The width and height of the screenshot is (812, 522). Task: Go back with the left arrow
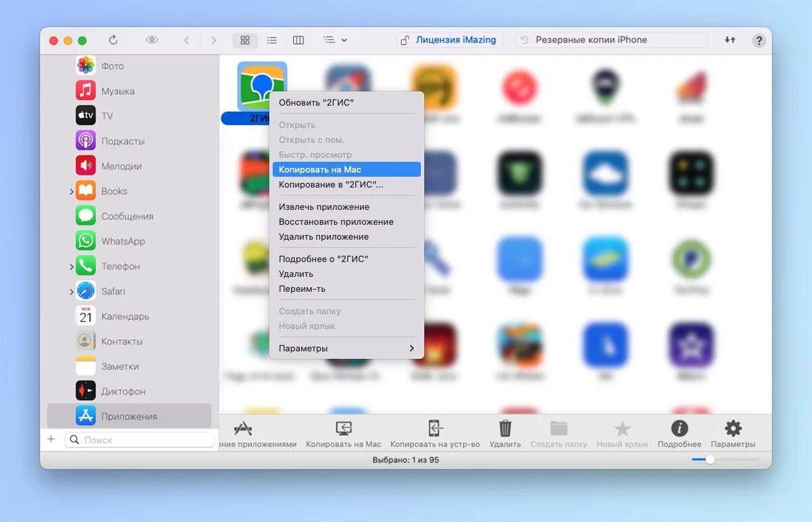[187, 40]
